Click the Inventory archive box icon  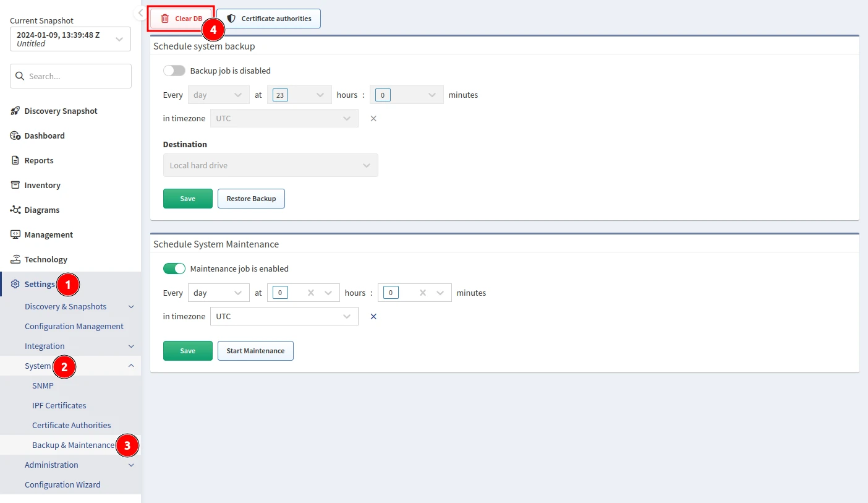click(15, 185)
